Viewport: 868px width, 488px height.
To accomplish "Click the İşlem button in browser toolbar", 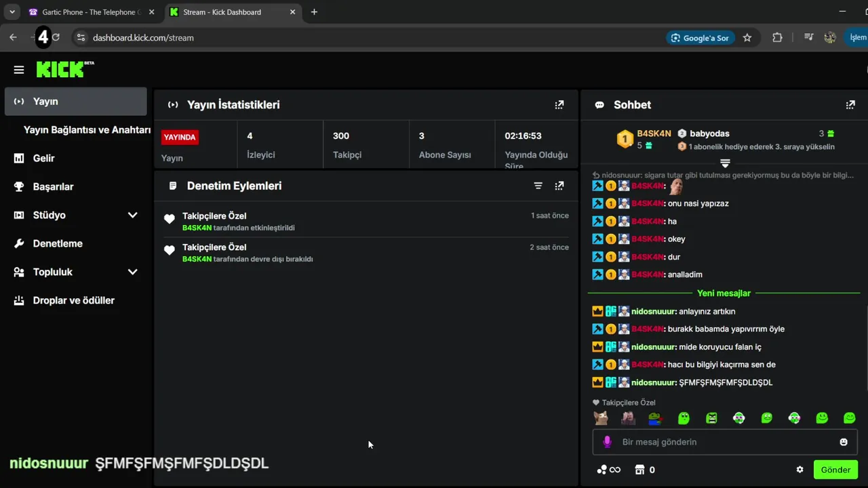I will click(x=858, y=38).
